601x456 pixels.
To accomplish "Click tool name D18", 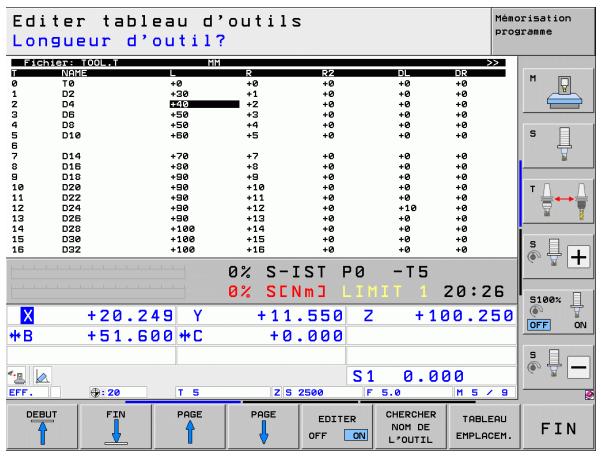I will pyautogui.click(x=71, y=177).
